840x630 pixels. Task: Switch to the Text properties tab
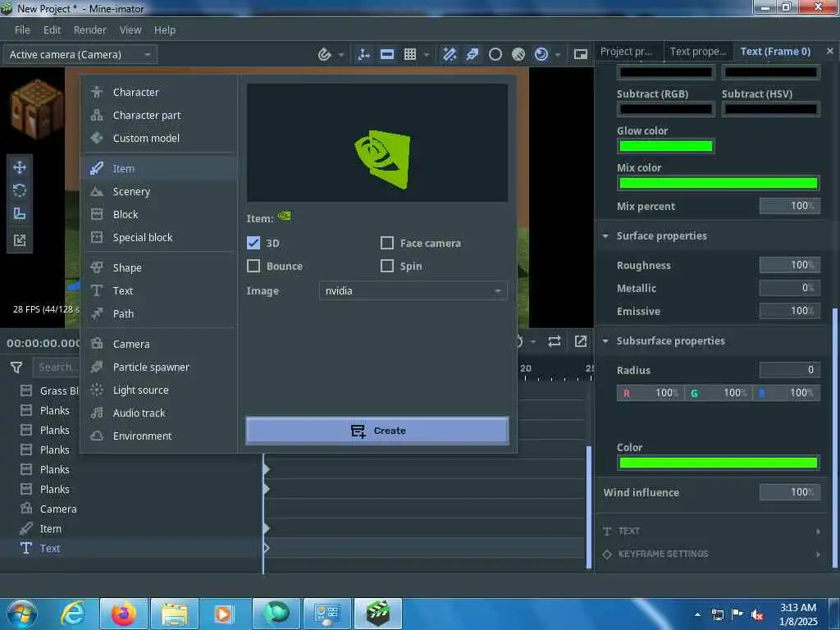coord(698,52)
